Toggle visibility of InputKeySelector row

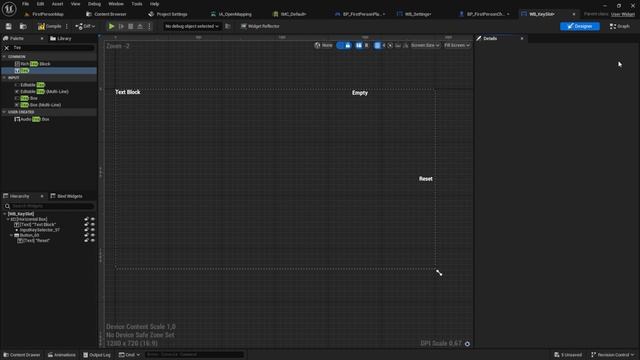coord(93,230)
